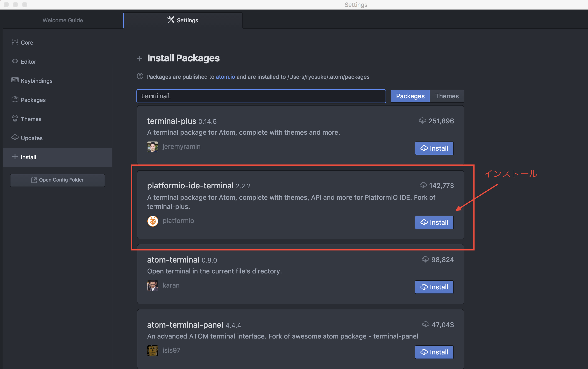The image size is (588, 369).
Task: Open the atom.io link
Action: pyautogui.click(x=225, y=77)
